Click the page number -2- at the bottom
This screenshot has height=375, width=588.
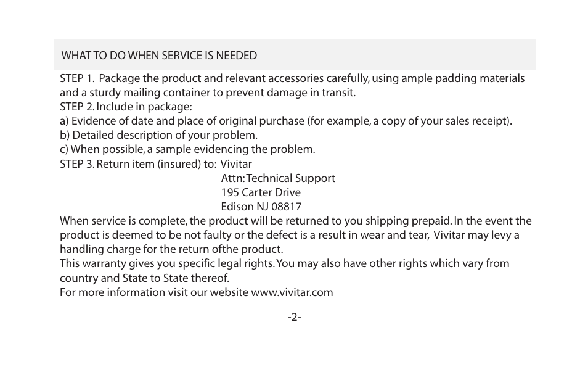[295, 317]
